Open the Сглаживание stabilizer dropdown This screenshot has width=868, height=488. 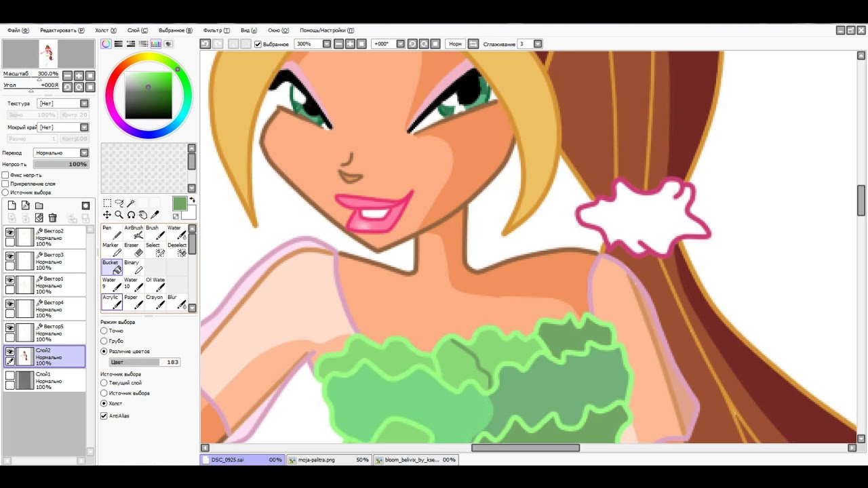click(x=538, y=44)
